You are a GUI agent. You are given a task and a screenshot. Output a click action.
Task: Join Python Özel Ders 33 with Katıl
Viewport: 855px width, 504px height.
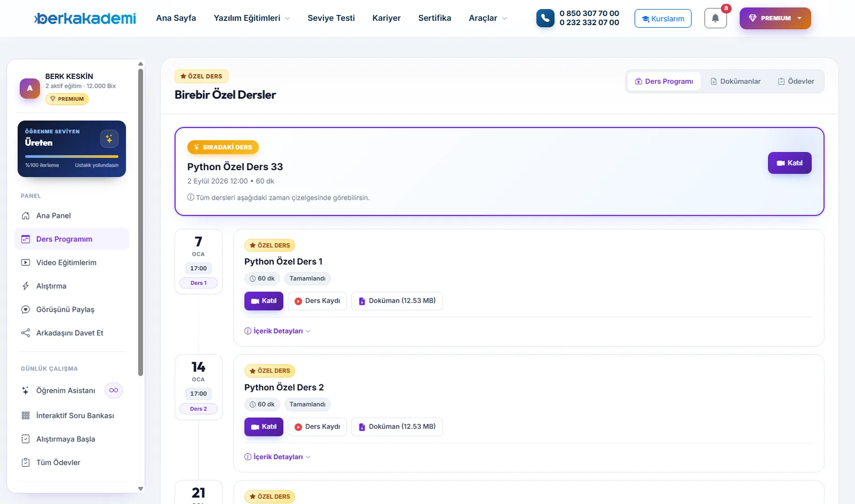pyautogui.click(x=790, y=163)
